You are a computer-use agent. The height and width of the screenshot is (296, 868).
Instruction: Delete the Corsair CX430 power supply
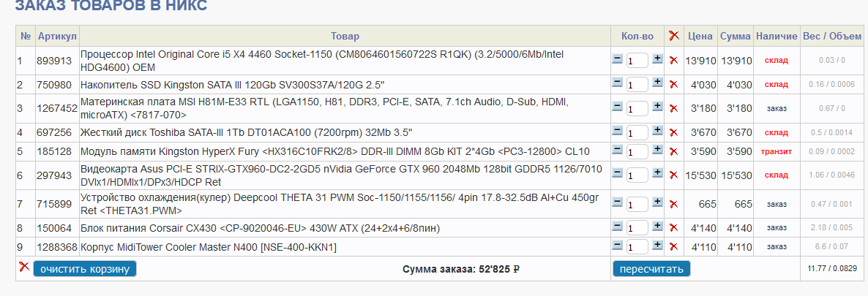pos(673,228)
